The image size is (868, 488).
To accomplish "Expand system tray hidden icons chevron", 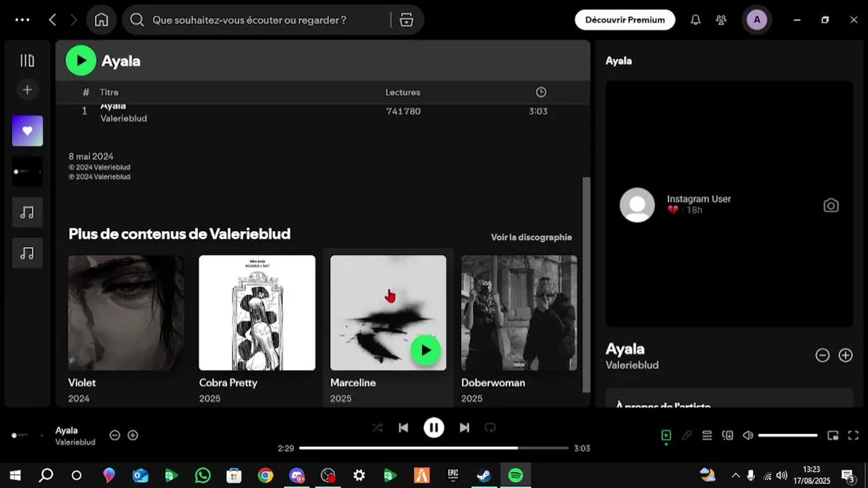I will point(735,475).
